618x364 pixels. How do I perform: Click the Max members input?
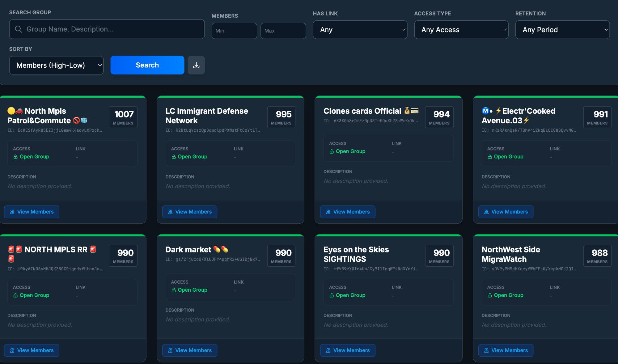[283, 31]
